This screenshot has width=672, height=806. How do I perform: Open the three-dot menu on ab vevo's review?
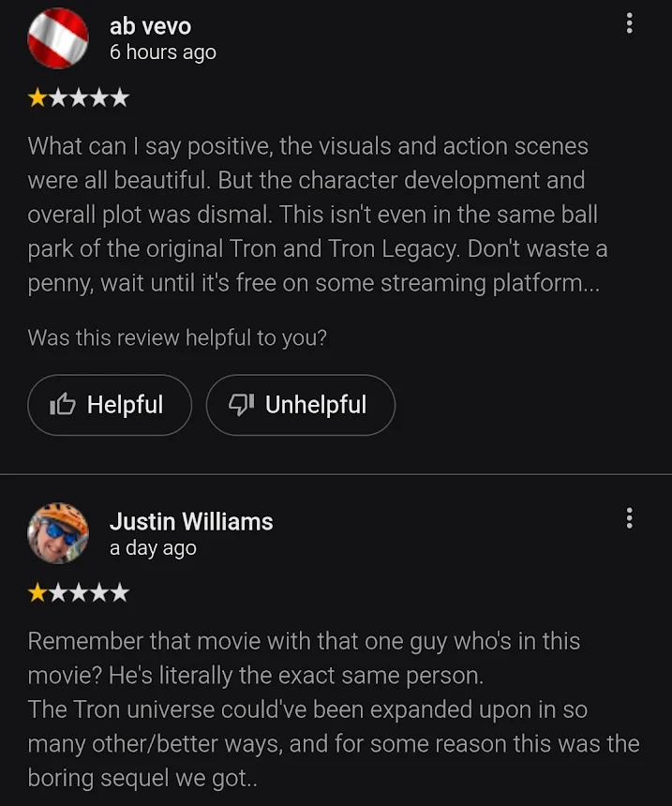pyautogui.click(x=629, y=23)
